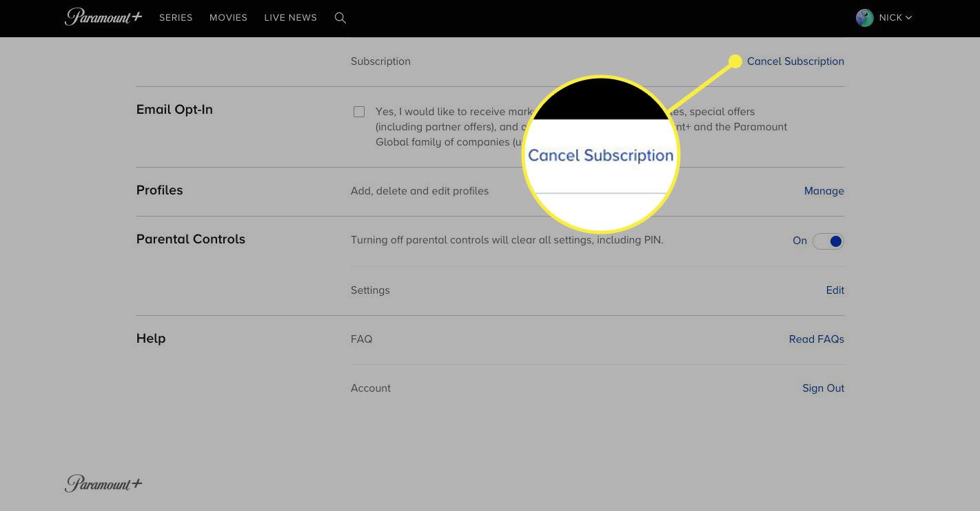Viewport: 980px width, 511px height.
Task: Click the NICK username text
Action: point(890,18)
